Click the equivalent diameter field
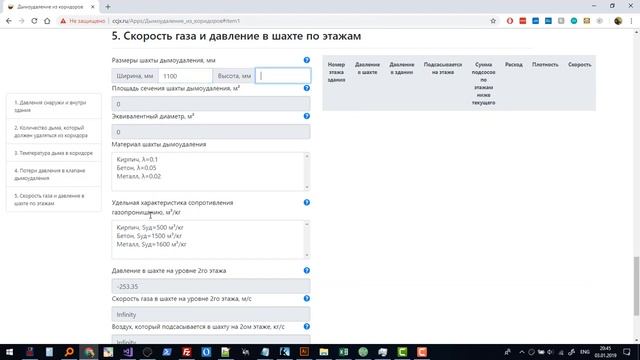Image resolution: width=640 pixels, height=360 pixels. tap(211, 132)
